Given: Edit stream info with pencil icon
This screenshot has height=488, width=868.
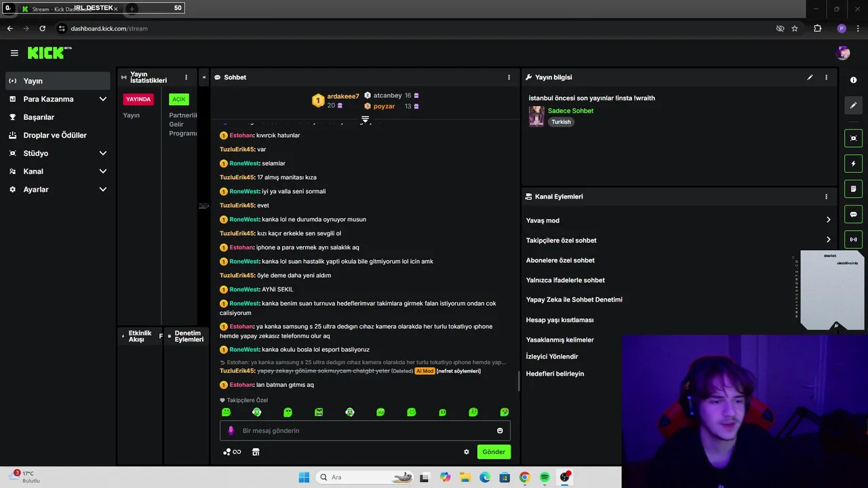Looking at the screenshot, I should [810, 77].
